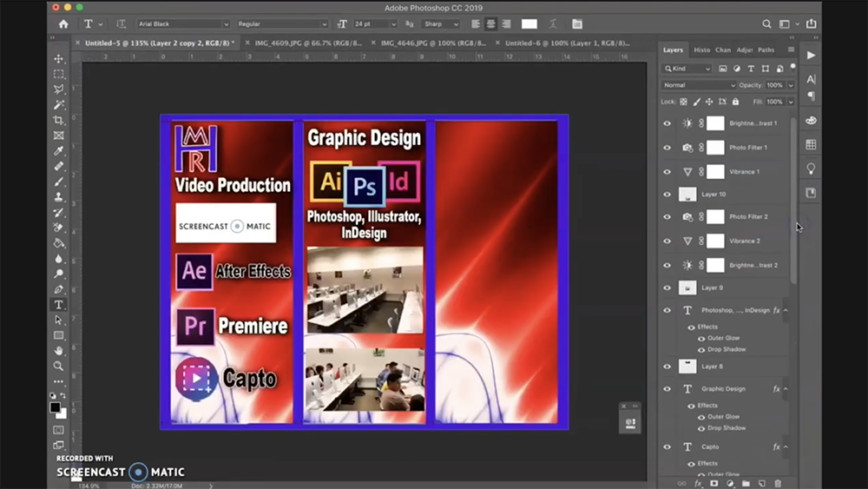
Task: Hide the Graphic Design text layer
Action: [667, 389]
